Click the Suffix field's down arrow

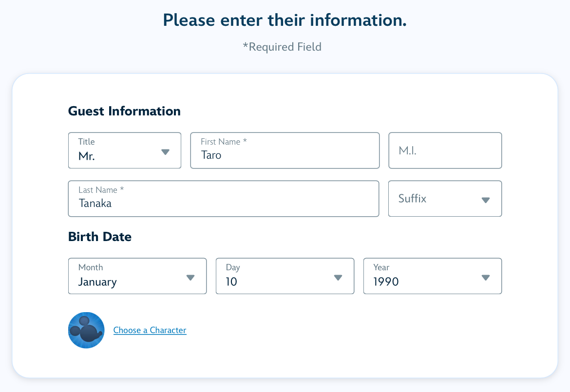486,200
